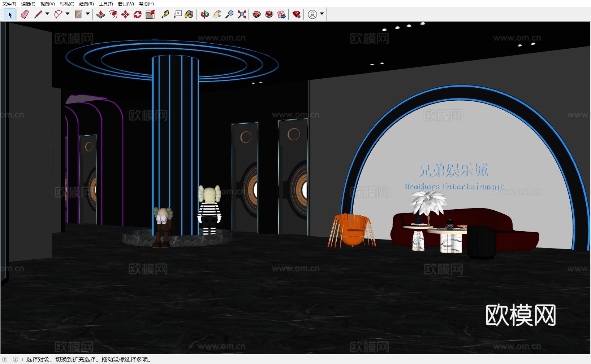Image resolution: width=591 pixels, height=364 pixels.
Task: Open the 3D Warehouse
Action: 257,14
